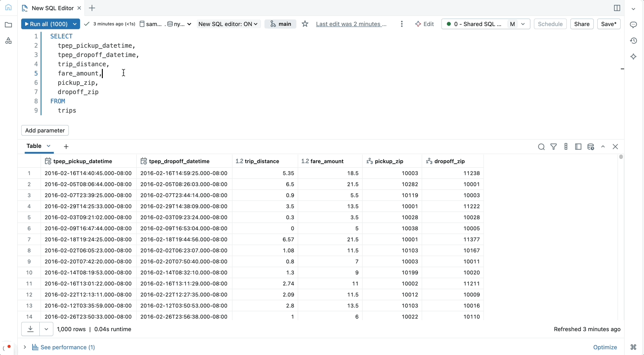The image size is (644, 355).
Task: Click the fare_amount column header
Action: [x=326, y=161]
